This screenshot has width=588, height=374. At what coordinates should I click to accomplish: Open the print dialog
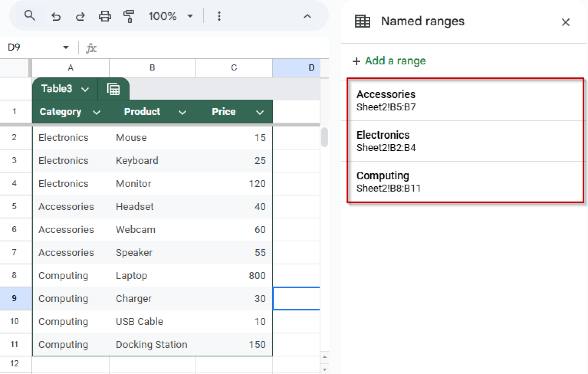click(105, 16)
